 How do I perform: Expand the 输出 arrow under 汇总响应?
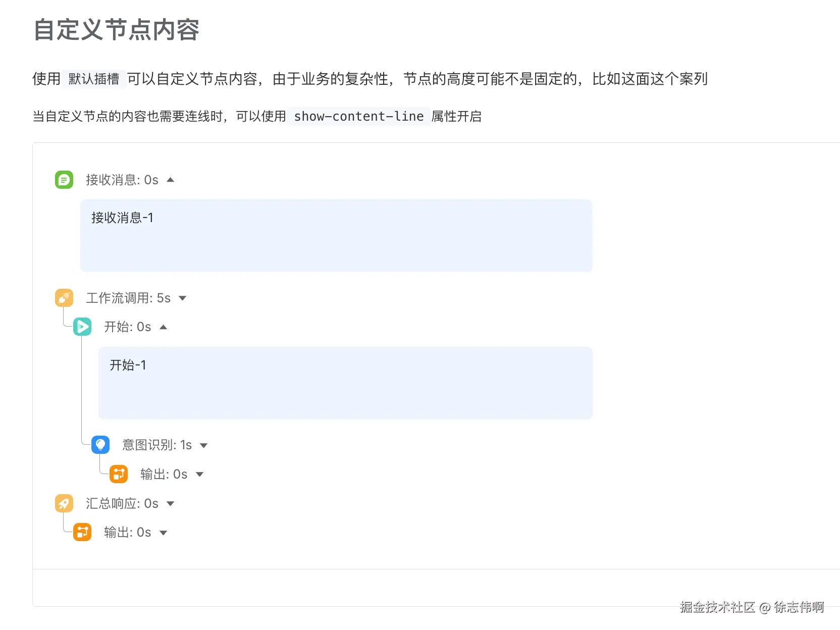pyautogui.click(x=164, y=533)
